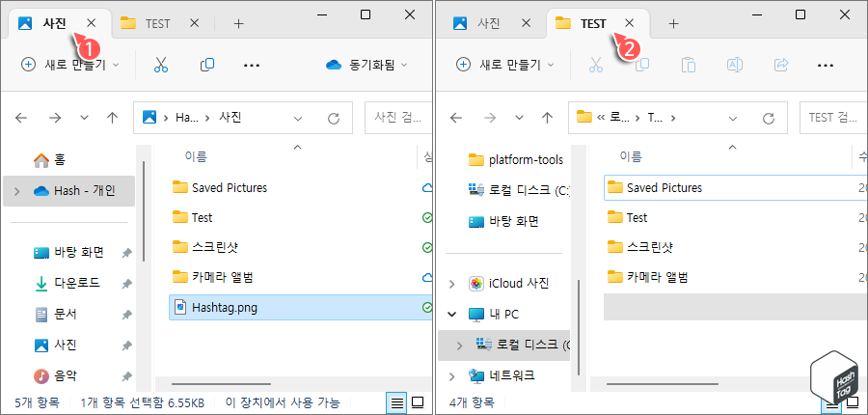Image resolution: width=868 pixels, height=415 pixels.
Task: Open 다운로드 in quick access
Action: tap(68, 283)
